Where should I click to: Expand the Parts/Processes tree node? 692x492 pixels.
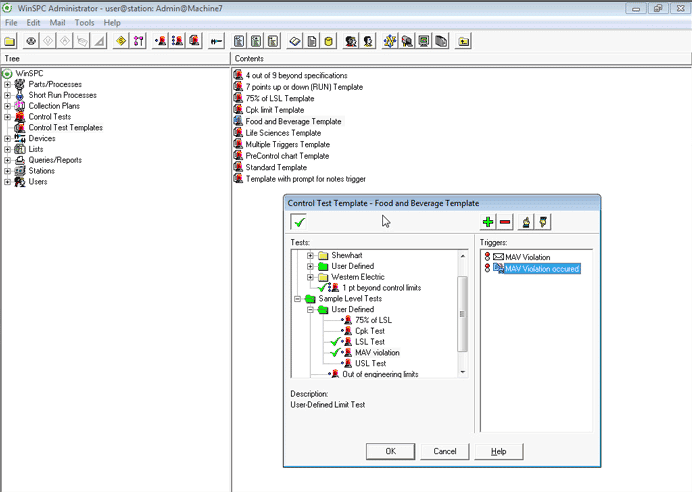[x=7, y=84]
